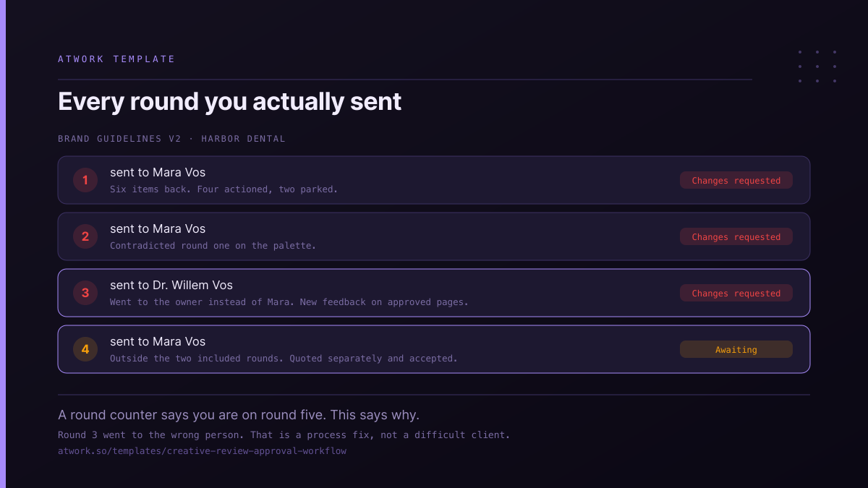Click Contradicted round one on the palette text
This screenshot has height=488, width=868.
[x=213, y=246]
